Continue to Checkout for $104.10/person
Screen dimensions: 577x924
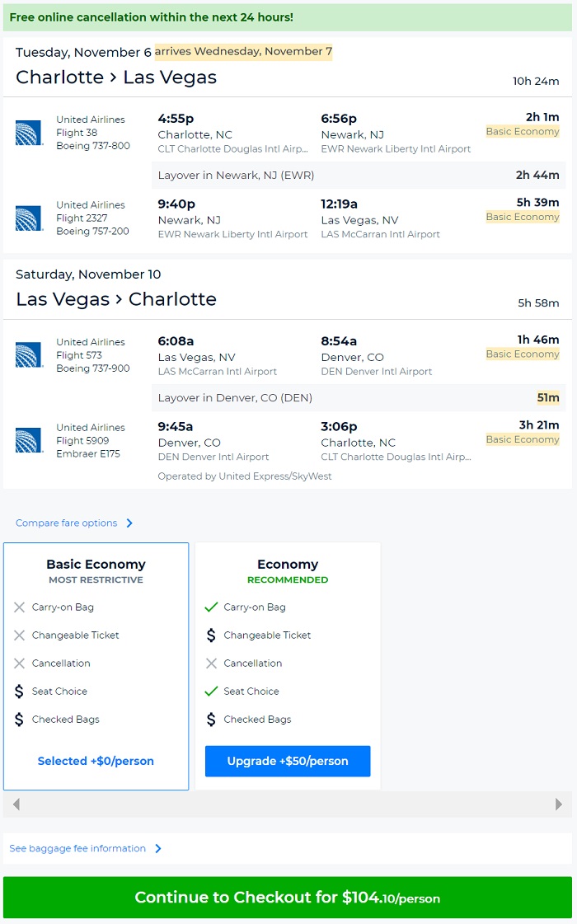click(x=288, y=898)
